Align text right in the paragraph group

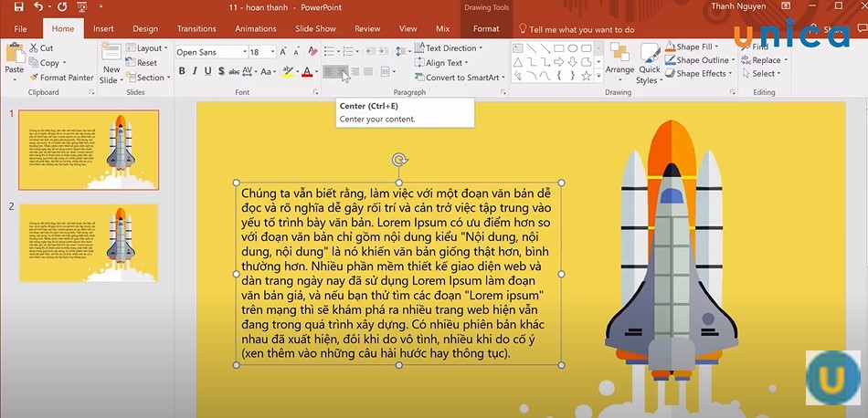355,71
